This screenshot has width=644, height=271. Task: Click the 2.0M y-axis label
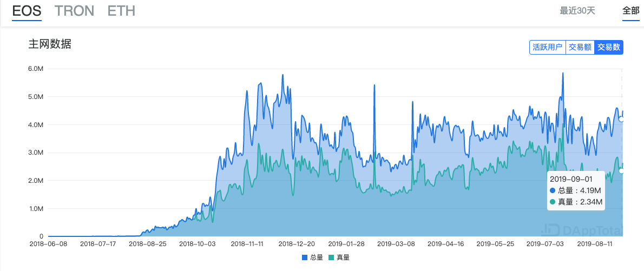[36, 180]
